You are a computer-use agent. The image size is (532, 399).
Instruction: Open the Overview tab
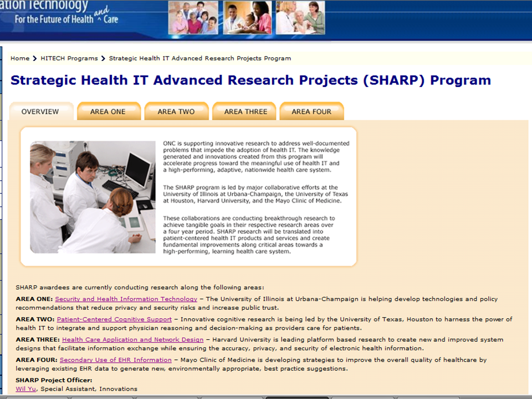point(41,111)
